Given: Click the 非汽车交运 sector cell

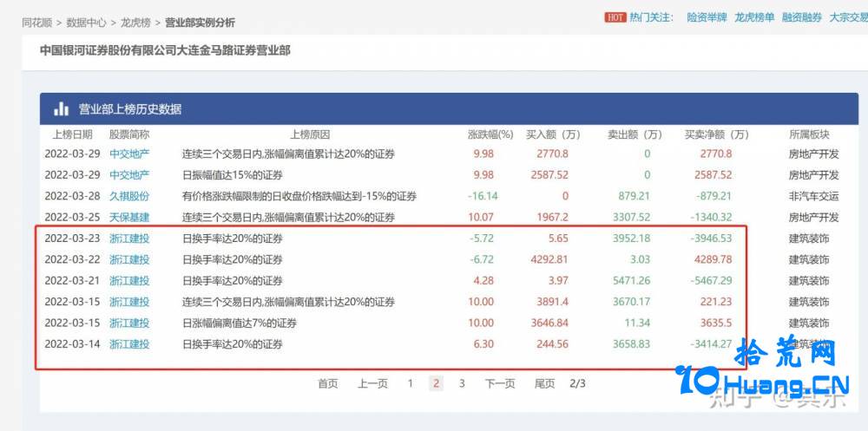Looking at the screenshot, I should tap(814, 196).
